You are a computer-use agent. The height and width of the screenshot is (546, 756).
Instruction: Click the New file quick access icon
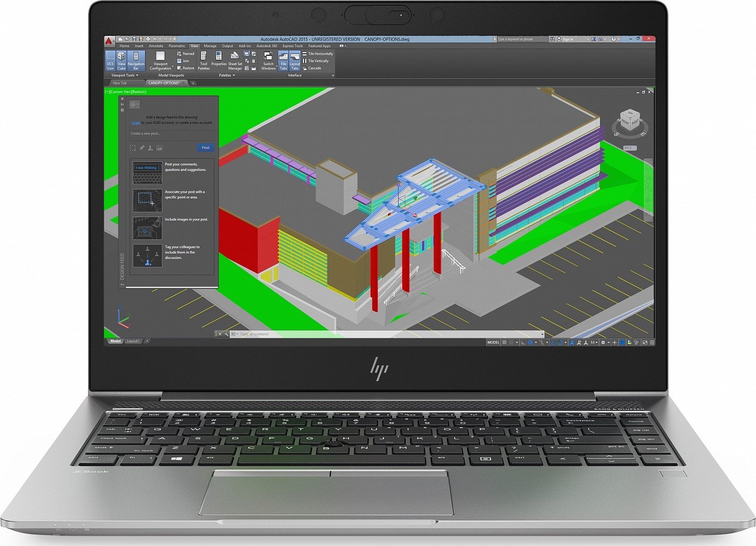121,39
